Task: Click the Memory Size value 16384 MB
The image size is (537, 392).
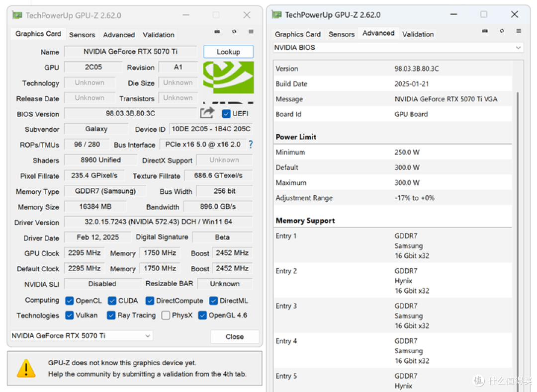Action: click(95, 207)
